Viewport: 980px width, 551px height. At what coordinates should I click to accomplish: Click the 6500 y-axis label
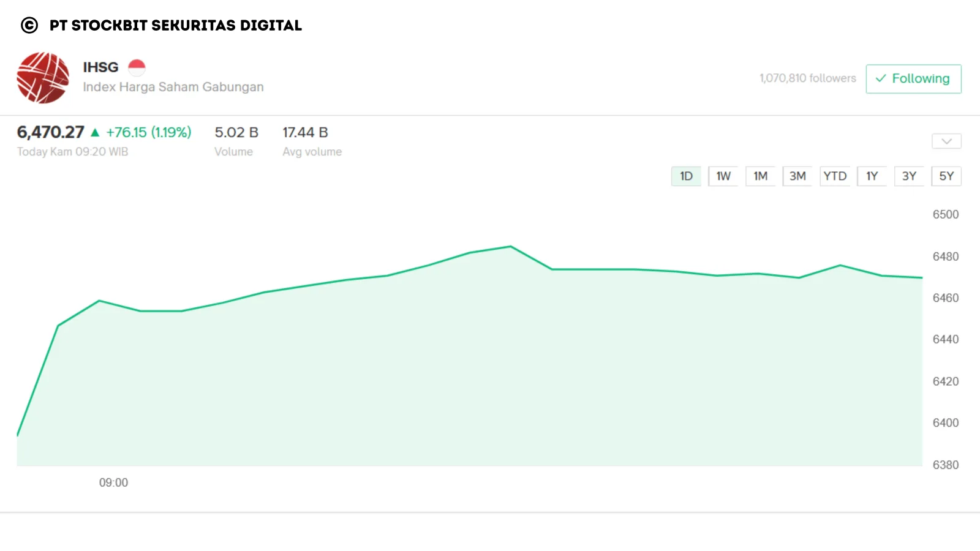[x=946, y=215]
